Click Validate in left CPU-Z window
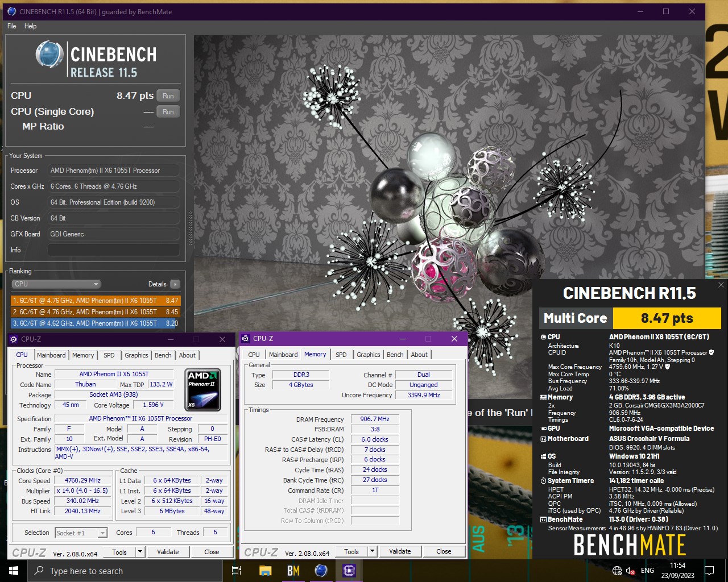This screenshot has height=582, width=728. coord(168,552)
